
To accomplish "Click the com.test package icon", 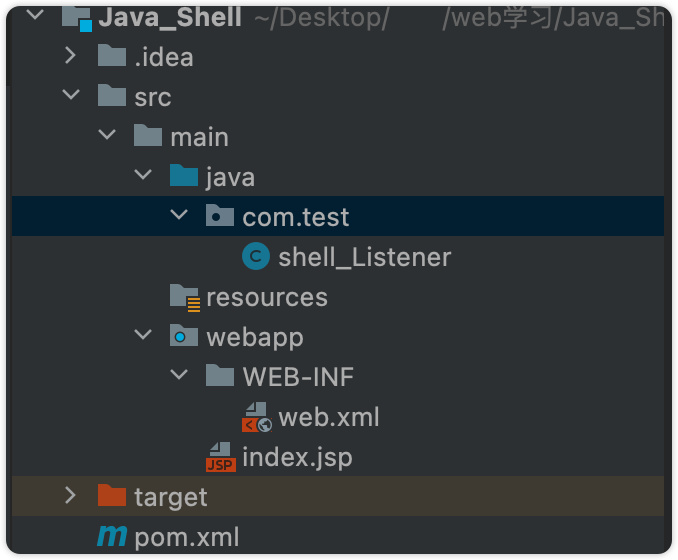I will [220, 217].
